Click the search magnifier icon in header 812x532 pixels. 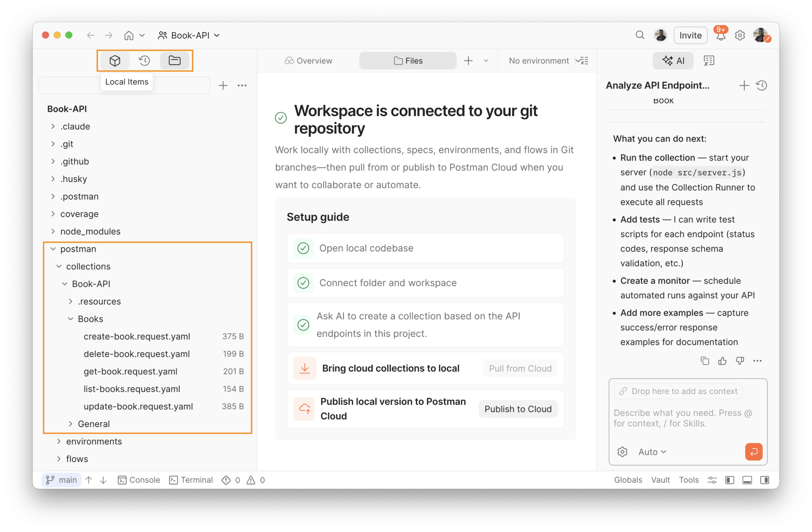(640, 35)
